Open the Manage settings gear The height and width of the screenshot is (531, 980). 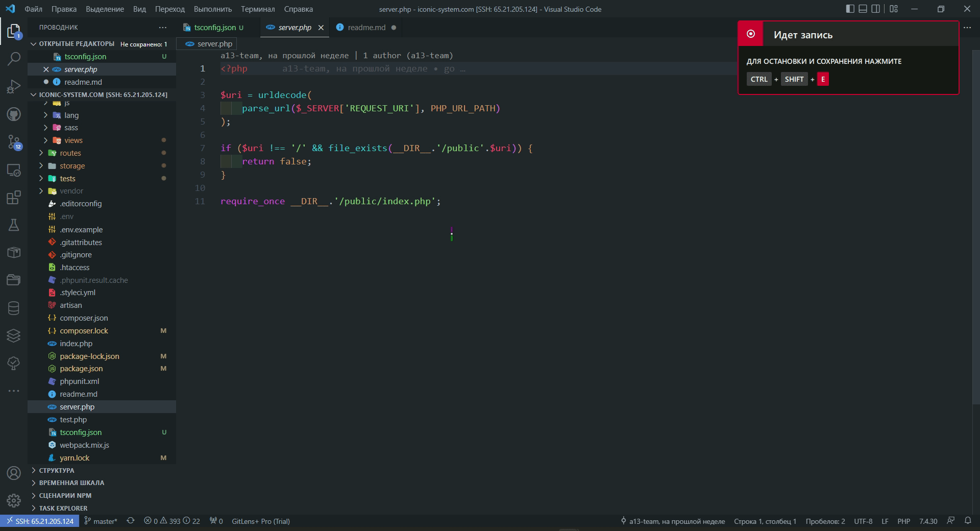click(14, 500)
